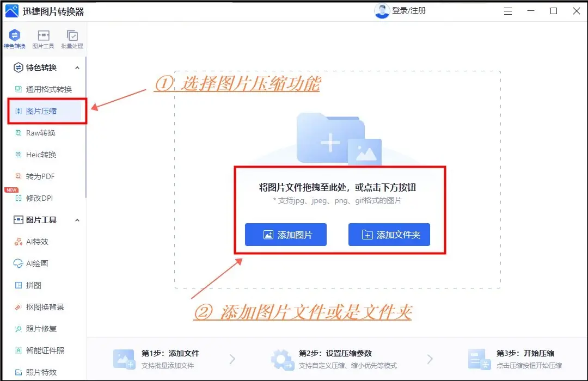
Task: Click the Heic转换 sidebar icon
Action: click(18, 154)
